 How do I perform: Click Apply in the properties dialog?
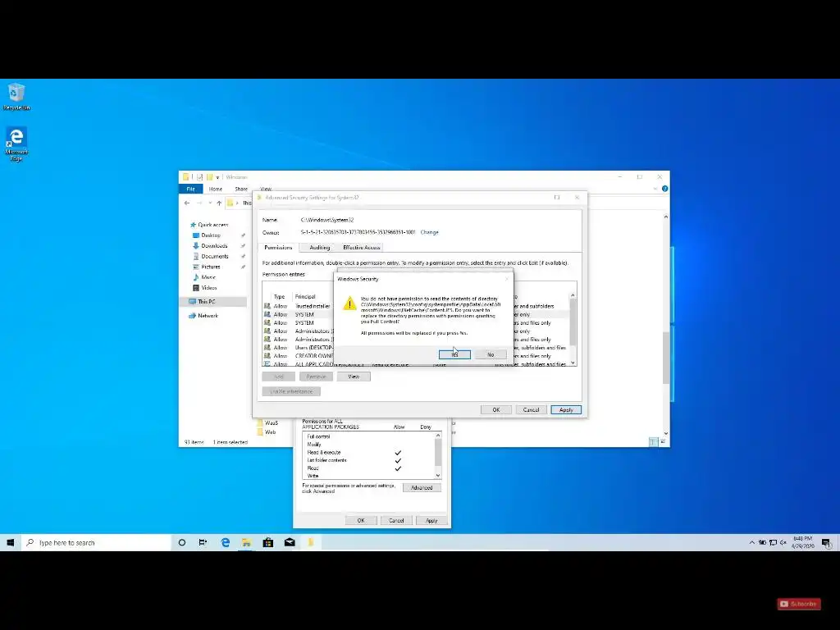click(x=431, y=521)
